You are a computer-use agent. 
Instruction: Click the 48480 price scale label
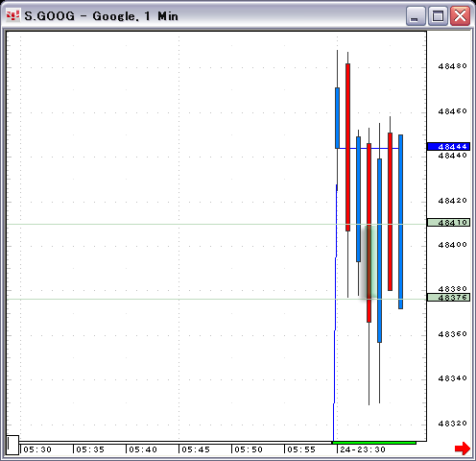[452, 66]
